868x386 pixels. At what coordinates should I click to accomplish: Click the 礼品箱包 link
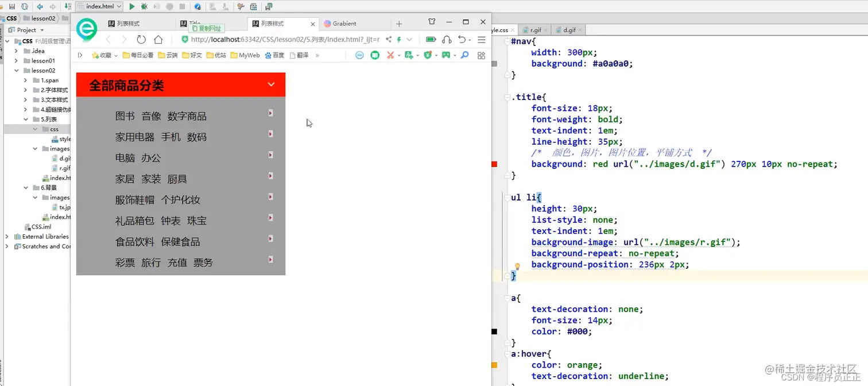135,221
